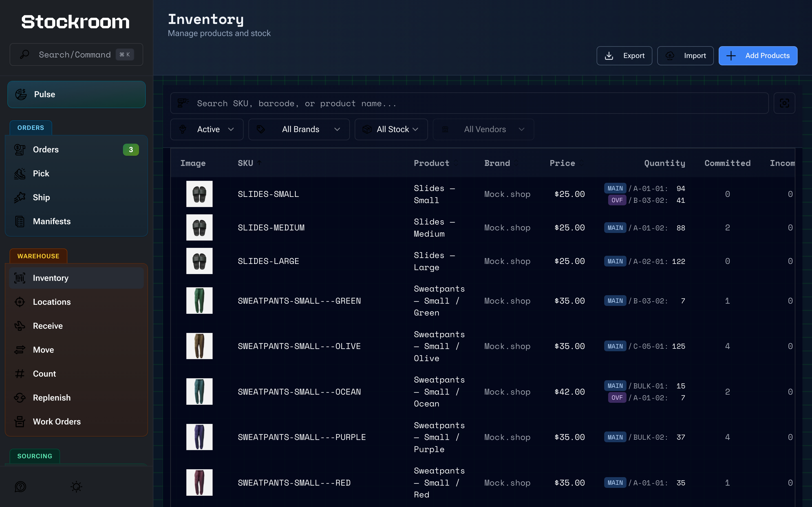Open the All Brands filter dropdown

coord(299,129)
